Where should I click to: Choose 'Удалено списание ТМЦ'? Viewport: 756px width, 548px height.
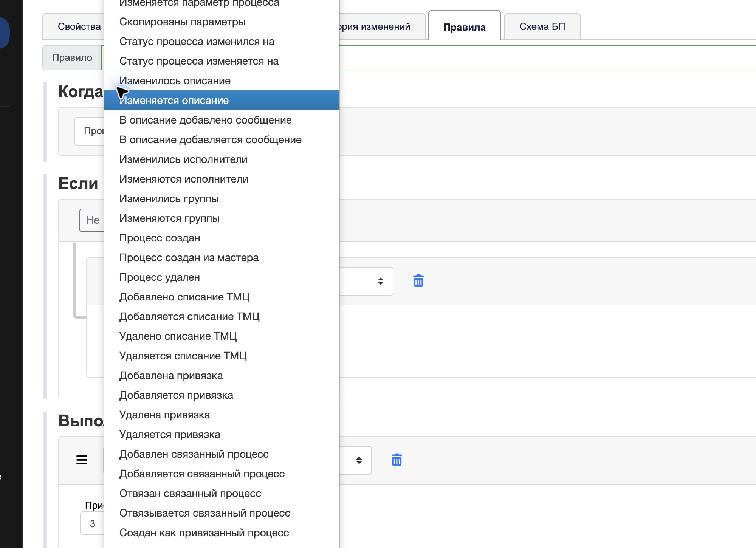(222, 336)
